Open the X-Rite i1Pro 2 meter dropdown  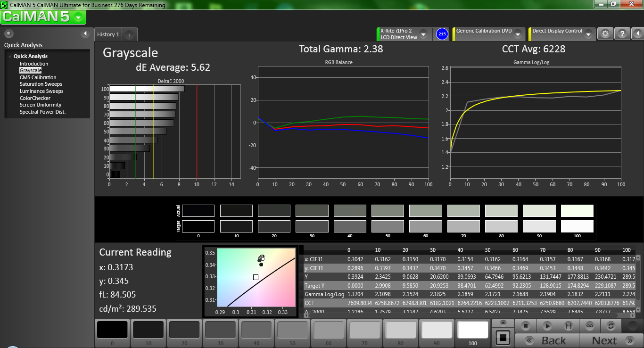(423, 34)
